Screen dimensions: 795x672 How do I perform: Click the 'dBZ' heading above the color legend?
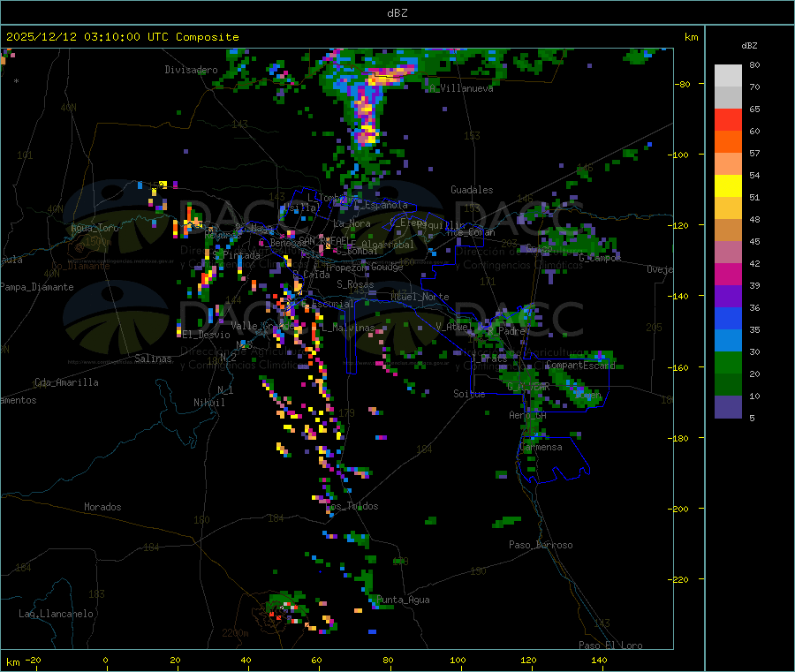pyautogui.click(x=749, y=46)
